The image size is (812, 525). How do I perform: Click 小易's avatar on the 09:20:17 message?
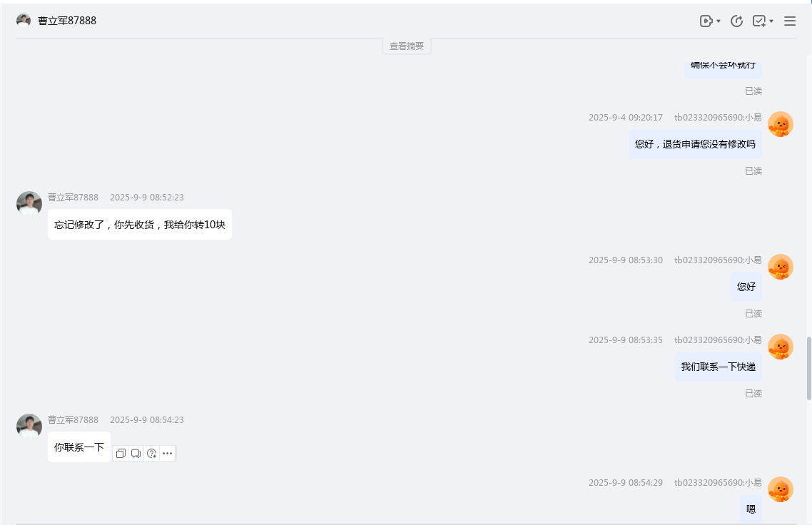[x=780, y=124]
